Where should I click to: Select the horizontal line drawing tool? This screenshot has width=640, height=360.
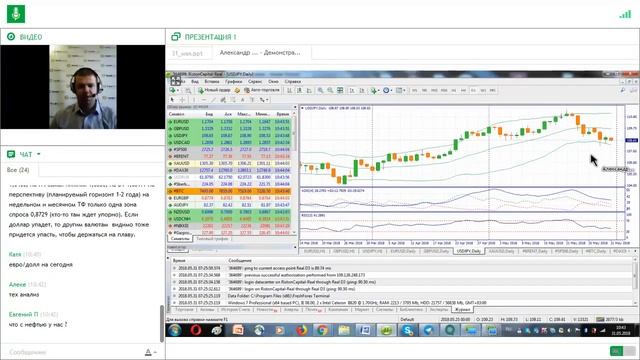click(204, 100)
